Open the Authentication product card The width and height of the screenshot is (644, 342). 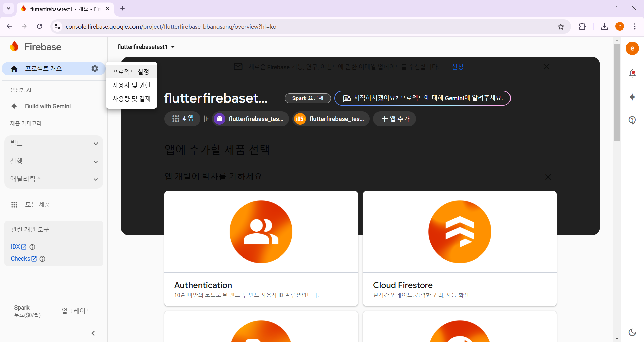(261, 248)
